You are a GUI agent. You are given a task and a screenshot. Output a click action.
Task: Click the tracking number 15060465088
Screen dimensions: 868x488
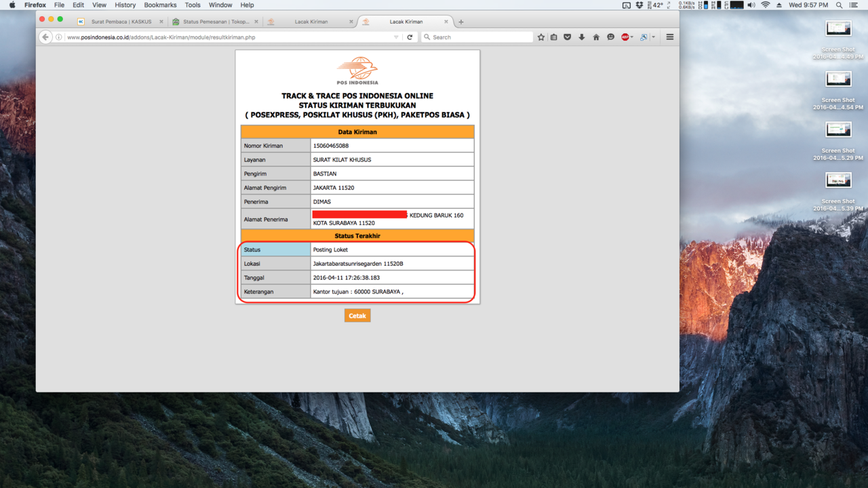(x=331, y=146)
